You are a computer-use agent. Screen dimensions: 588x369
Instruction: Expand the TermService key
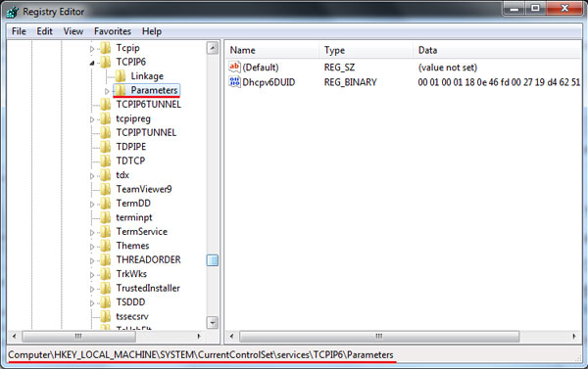pos(92,232)
